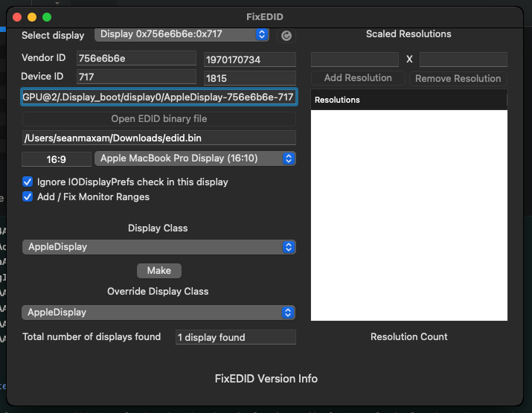Viewport: 532px width, 413px height.
Task: Click the Remove Resolution button
Action: tap(458, 79)
